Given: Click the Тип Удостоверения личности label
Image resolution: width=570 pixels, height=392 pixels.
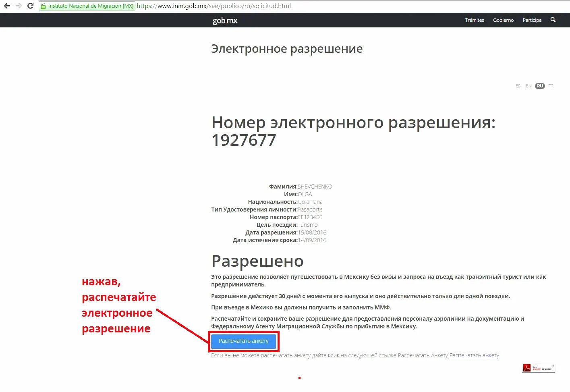Looking at the screenshot, I should pyautogui.click(x=255, y=209).
